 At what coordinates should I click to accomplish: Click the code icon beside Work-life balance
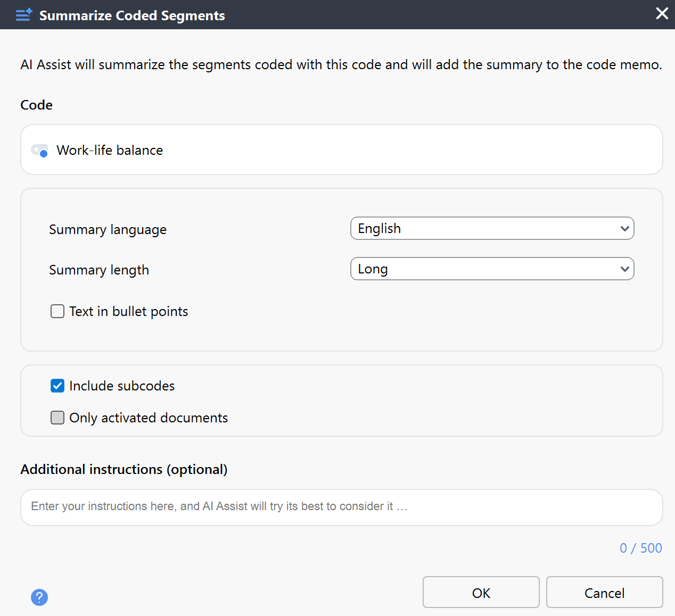click(40, 151)
